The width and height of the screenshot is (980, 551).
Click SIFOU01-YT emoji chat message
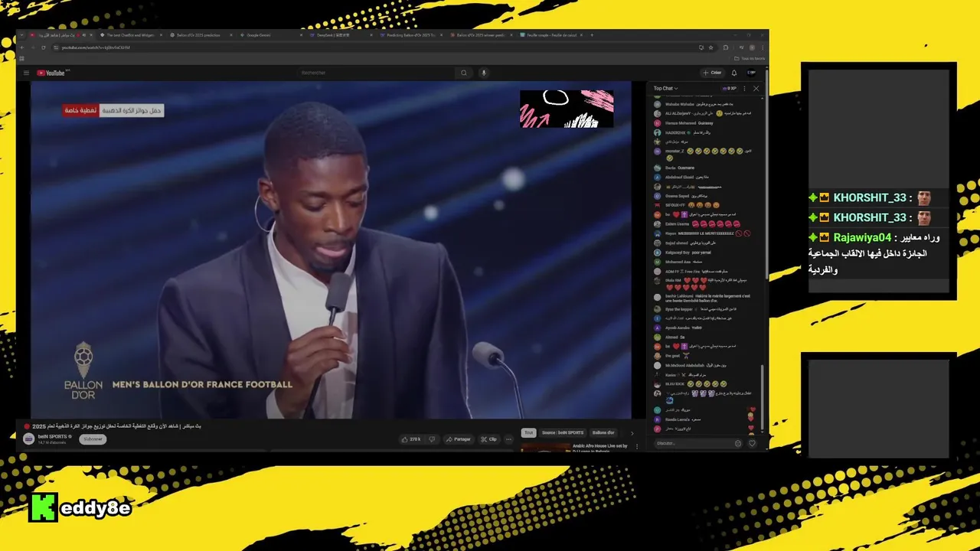point(687,205)
